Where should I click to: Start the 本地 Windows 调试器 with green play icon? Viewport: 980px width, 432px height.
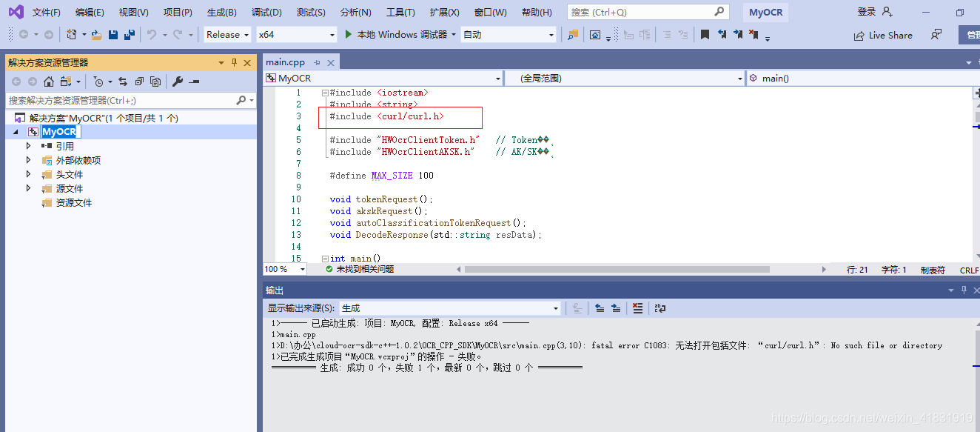pos(348,34)
